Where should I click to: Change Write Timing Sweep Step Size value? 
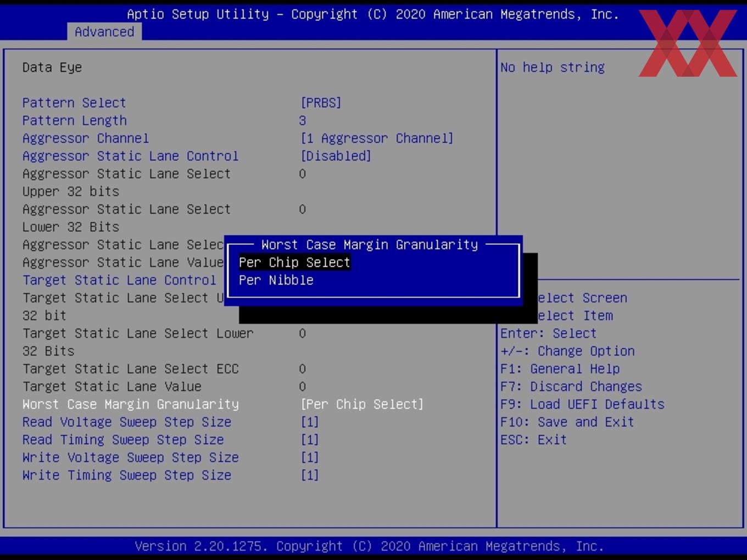[x=310, y=475]
